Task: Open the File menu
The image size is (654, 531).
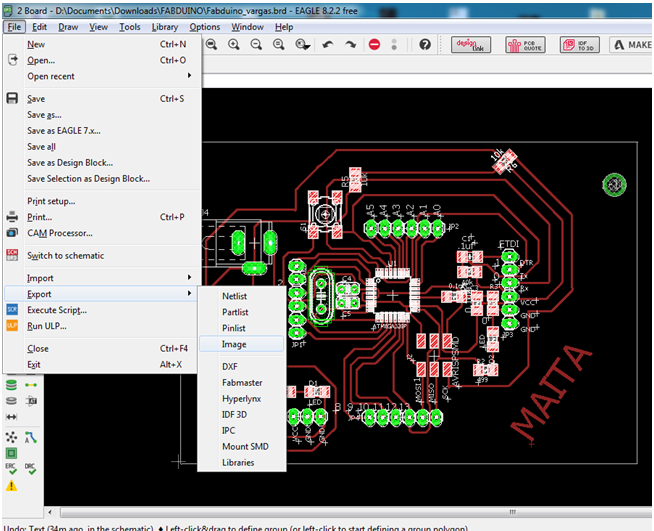Action: [x=14, y=27]
